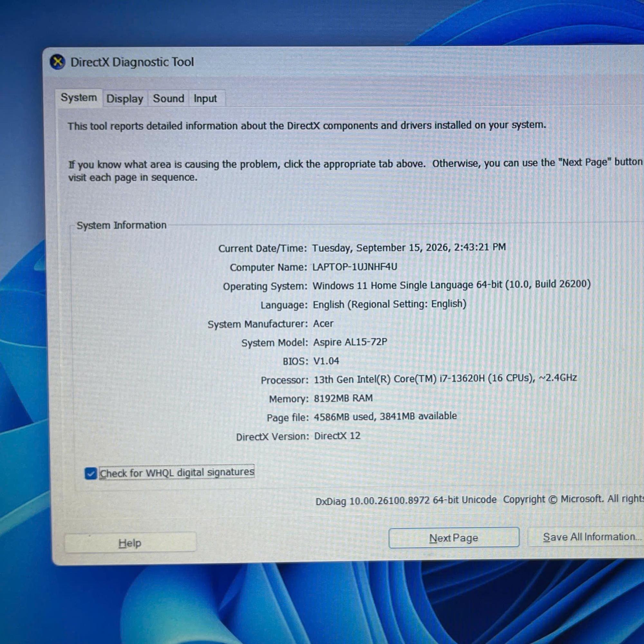This screenshot has height=644, width=644.
Task: Click the 'DirectX Version:' label
Action: pos(272,437)
